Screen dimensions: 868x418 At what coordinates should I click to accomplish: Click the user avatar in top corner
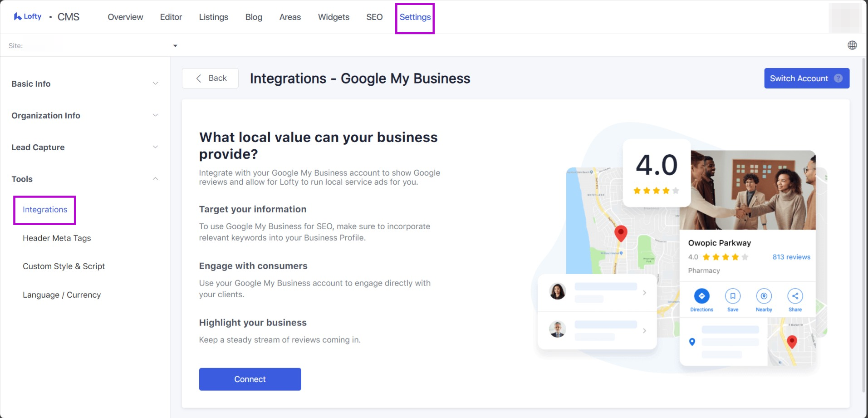pos(844,17)
